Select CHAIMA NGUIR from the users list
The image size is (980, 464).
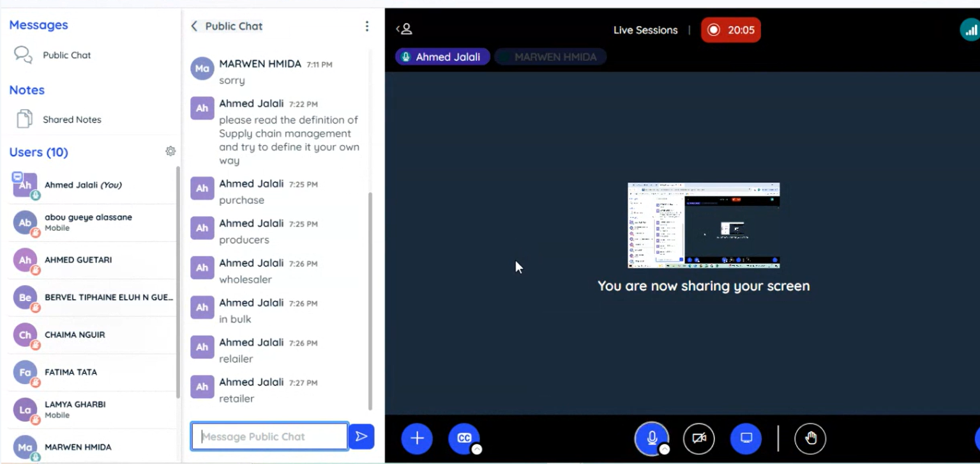[75, 335]
